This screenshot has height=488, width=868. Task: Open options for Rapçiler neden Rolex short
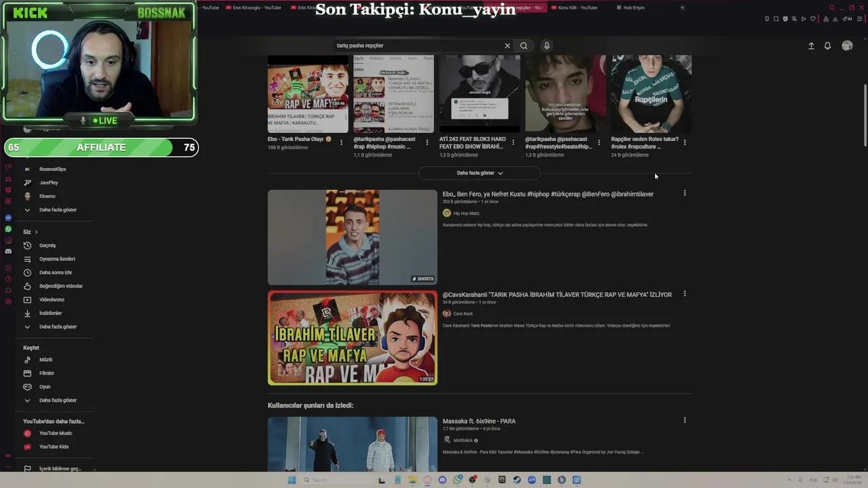pyautogui.click(x=684, y=142)
